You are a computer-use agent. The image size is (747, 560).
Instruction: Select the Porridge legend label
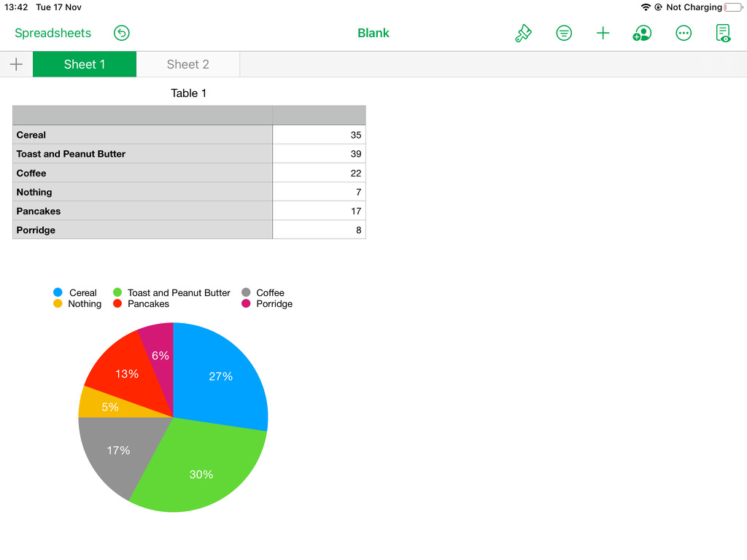click(274, 304)
